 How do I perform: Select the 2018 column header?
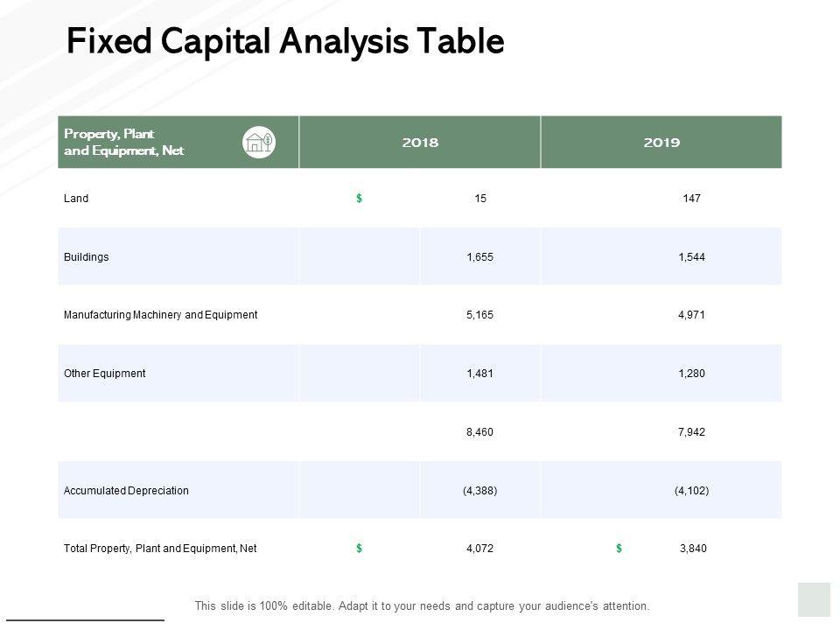pyautogui.click(x=420, y=142)
